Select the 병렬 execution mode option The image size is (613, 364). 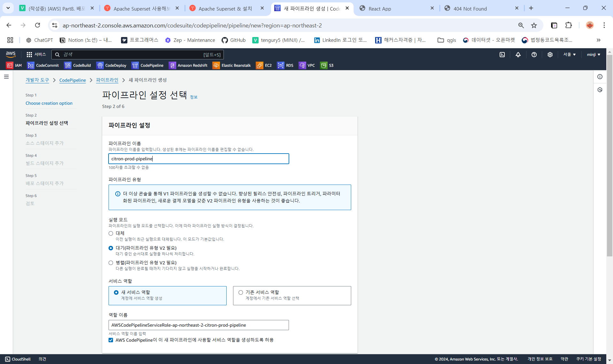click(111, 263)
